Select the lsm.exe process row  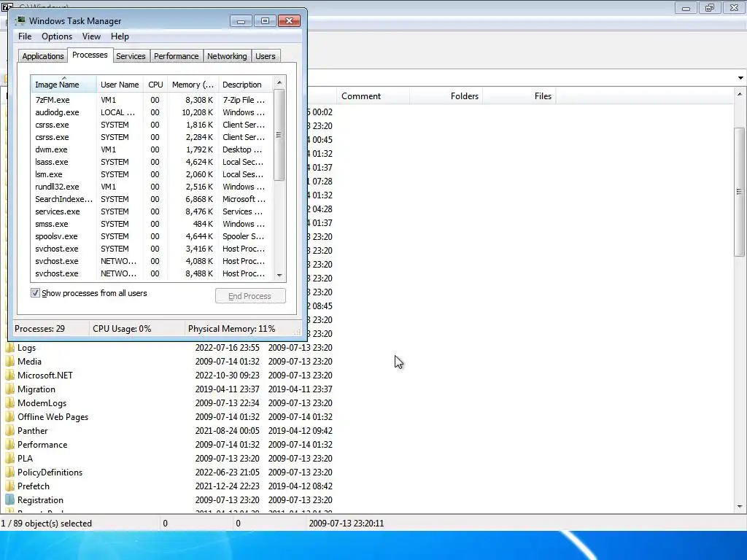coord(152,174)
